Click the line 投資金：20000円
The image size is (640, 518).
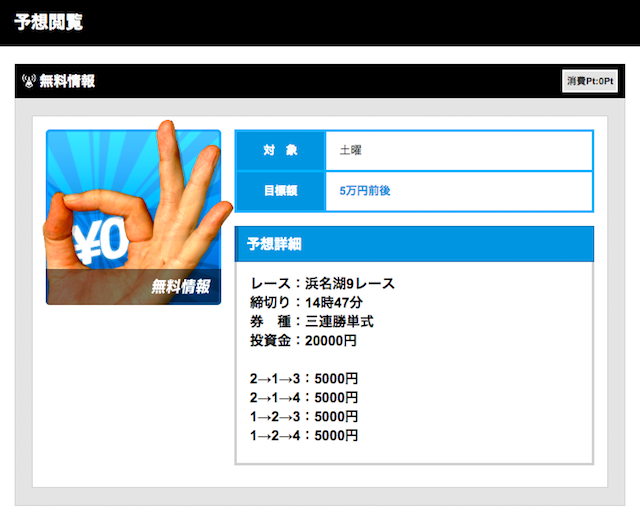pyautogui.click(x=304, y=340)
